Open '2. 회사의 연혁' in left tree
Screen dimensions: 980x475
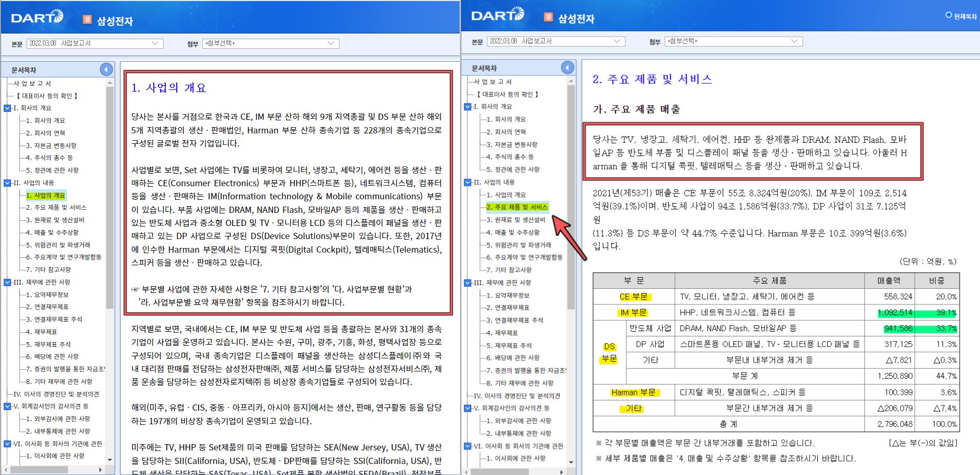pos(46,133)
